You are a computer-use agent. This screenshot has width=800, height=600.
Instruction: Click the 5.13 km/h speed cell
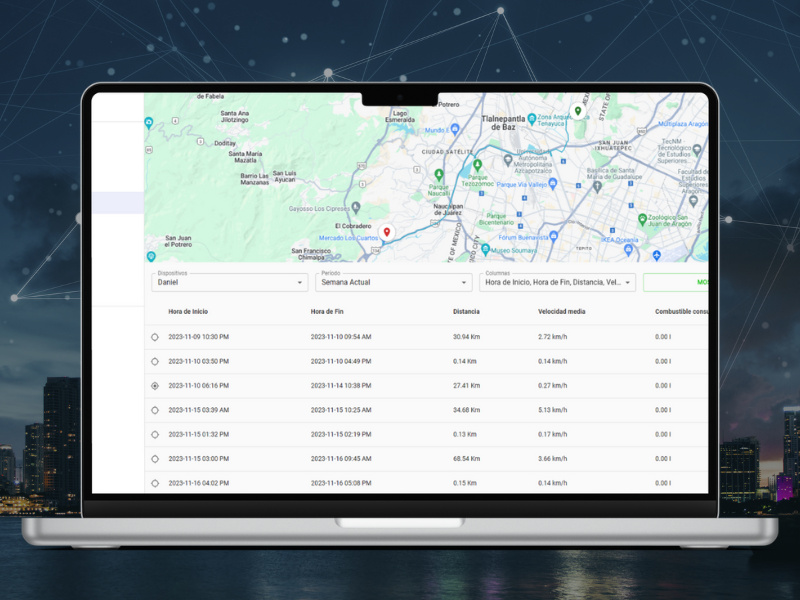click(x=553, y=410)
